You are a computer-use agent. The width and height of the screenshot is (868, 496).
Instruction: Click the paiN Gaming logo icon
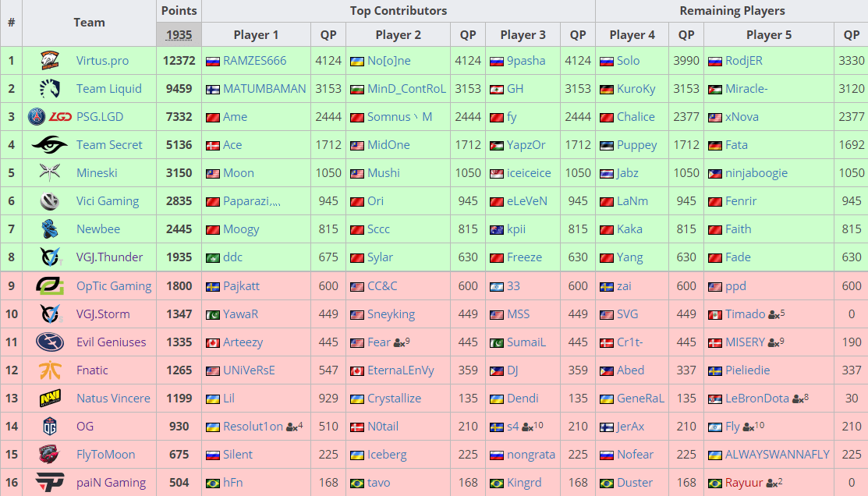point(50,483)
